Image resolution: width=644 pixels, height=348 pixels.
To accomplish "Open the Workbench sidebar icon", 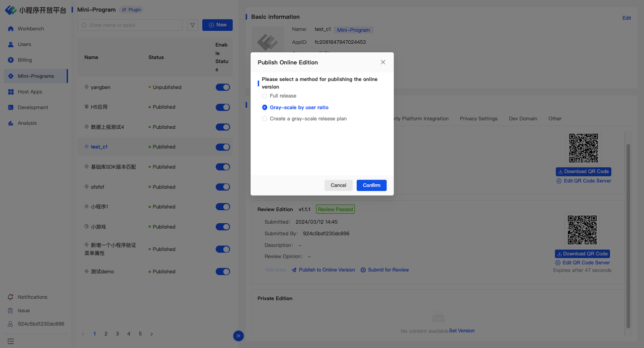I will pyautogui.click(x=11, y=29).
